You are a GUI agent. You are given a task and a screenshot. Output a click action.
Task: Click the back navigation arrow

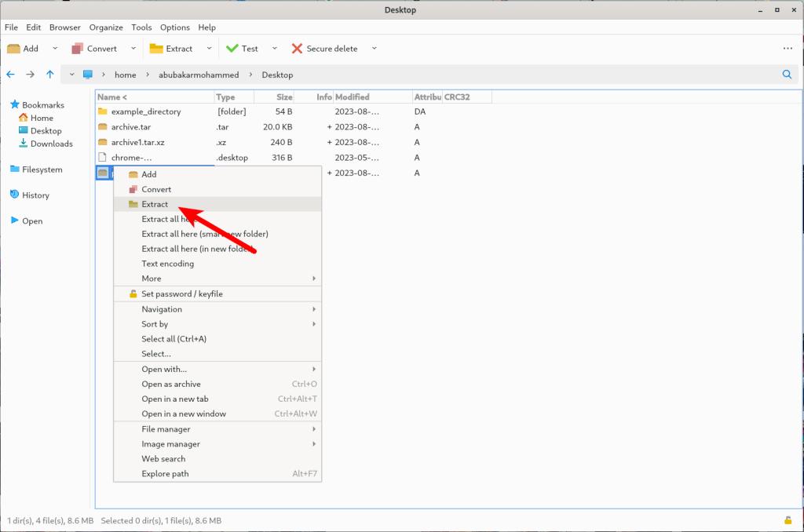10,74
